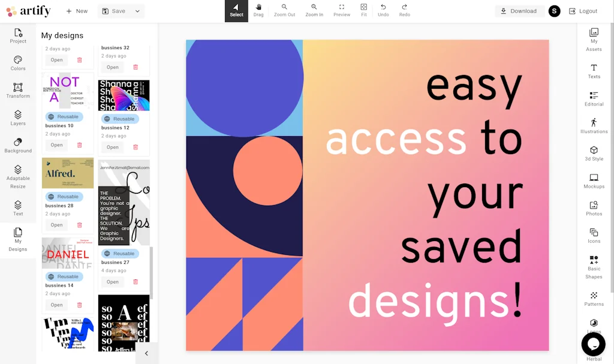Image resolution: width=614 pixels, height=364 pixels.
Task: Click the Undo arrow icon
Action: click(x=383, y=7)
